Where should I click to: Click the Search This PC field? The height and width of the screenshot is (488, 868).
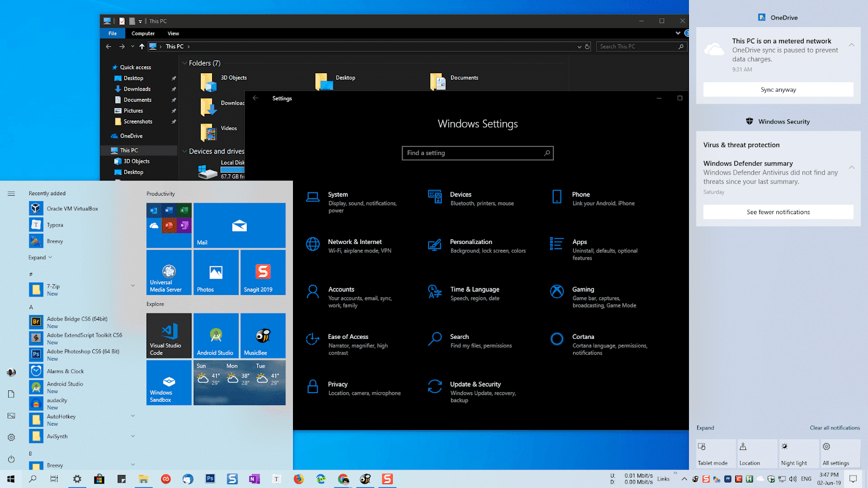(x=641, y=47)
